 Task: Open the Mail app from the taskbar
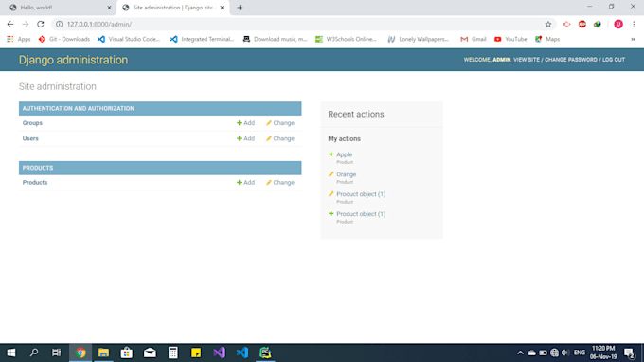click(150, 353)
